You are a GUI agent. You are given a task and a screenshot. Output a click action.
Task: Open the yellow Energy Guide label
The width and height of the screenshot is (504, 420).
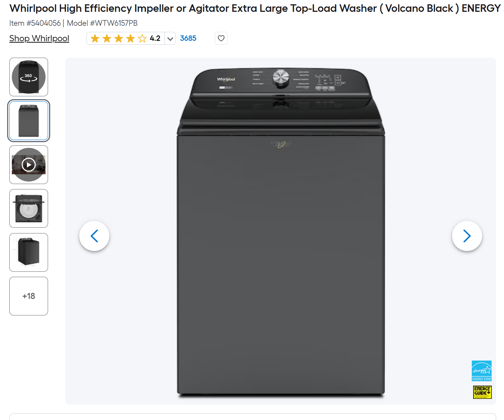pos(482,392)
